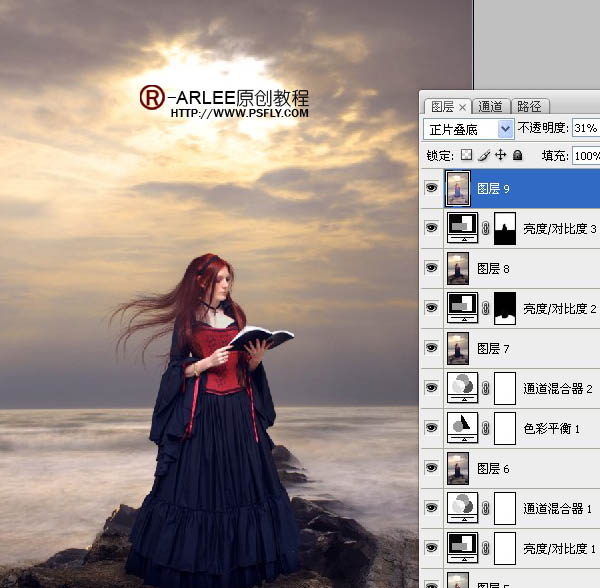Toggle visibility of 图层 8
This screenshot has height=588, width=600.
pyautogui.click(x=431, y=268)
